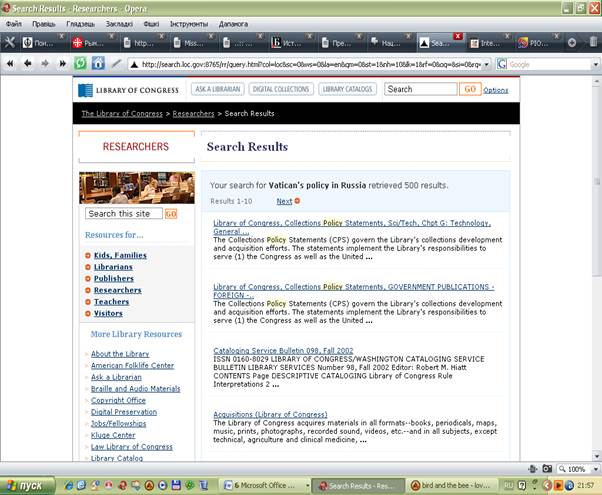The height and width of the screenshot is (495, 602).
Task: Open the Закладкі menu
Action: point(117,23)
